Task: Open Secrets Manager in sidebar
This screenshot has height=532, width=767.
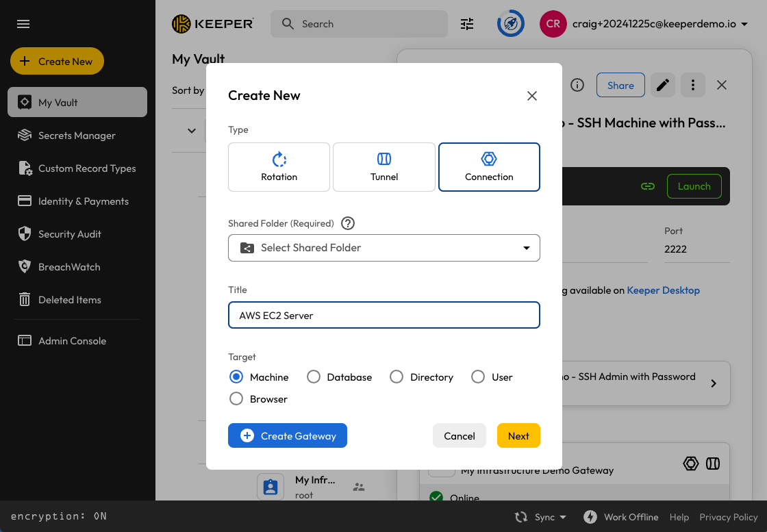Action: pyautogui.click(x=77, y=136)
